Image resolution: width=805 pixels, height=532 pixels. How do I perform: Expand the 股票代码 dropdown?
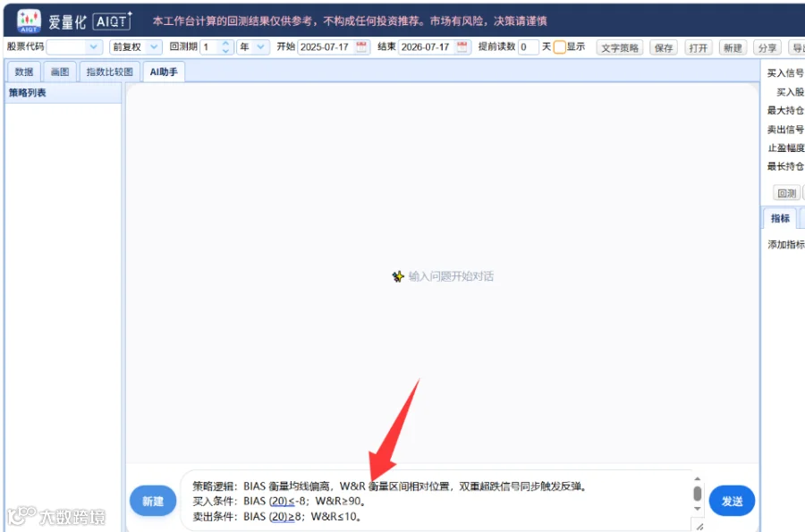(93, 46)
